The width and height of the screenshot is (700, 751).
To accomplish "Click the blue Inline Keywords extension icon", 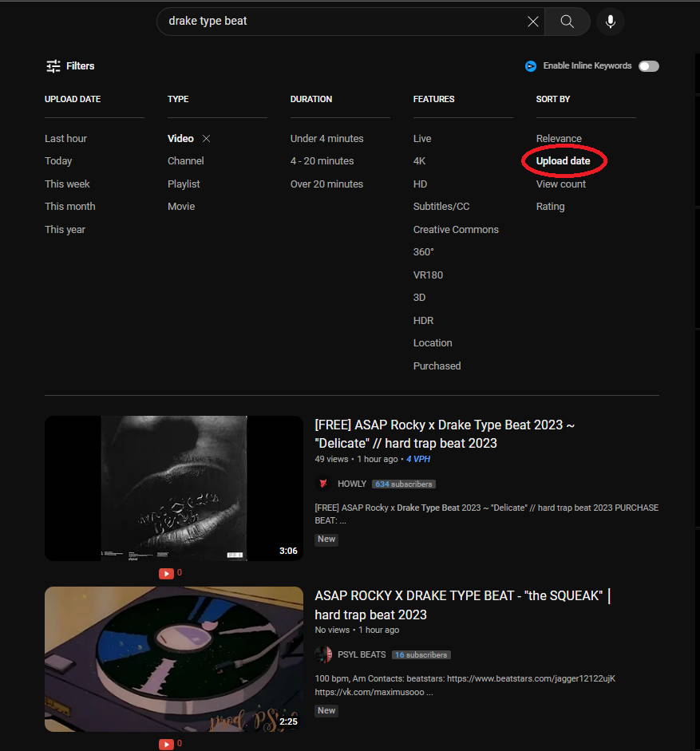I will point(531,66).
